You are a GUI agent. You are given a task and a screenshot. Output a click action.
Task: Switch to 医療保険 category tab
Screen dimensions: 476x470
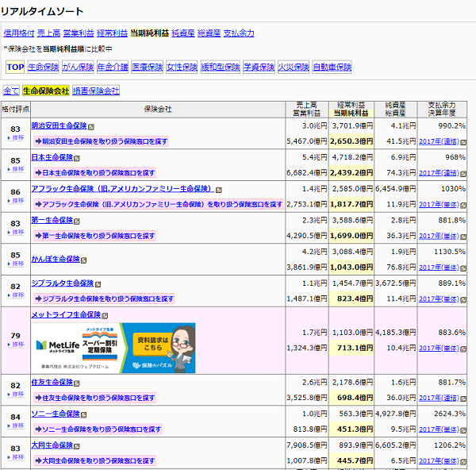[x=148, y=67]
